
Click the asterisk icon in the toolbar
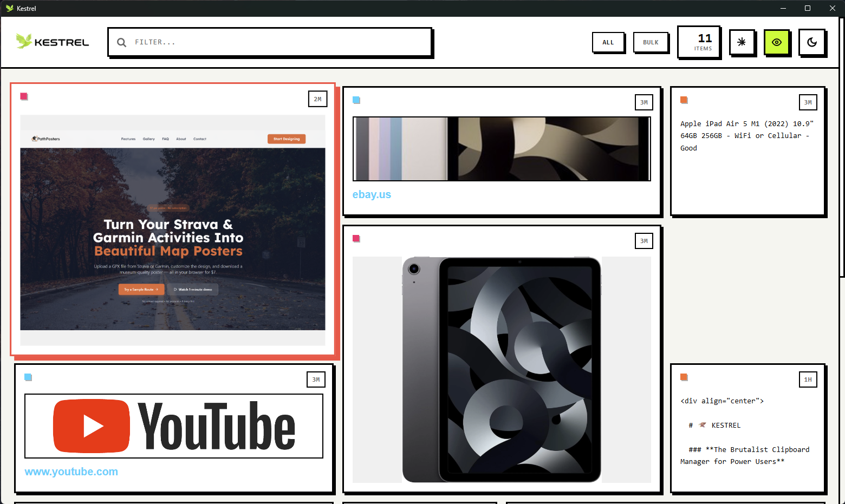pyautogui.click(x=742, y=42)
